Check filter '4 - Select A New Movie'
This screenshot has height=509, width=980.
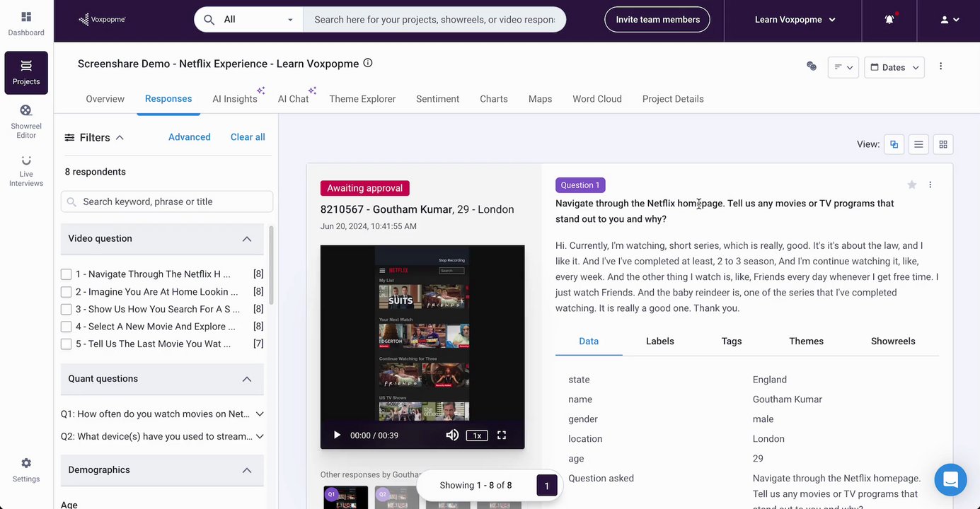66,327
